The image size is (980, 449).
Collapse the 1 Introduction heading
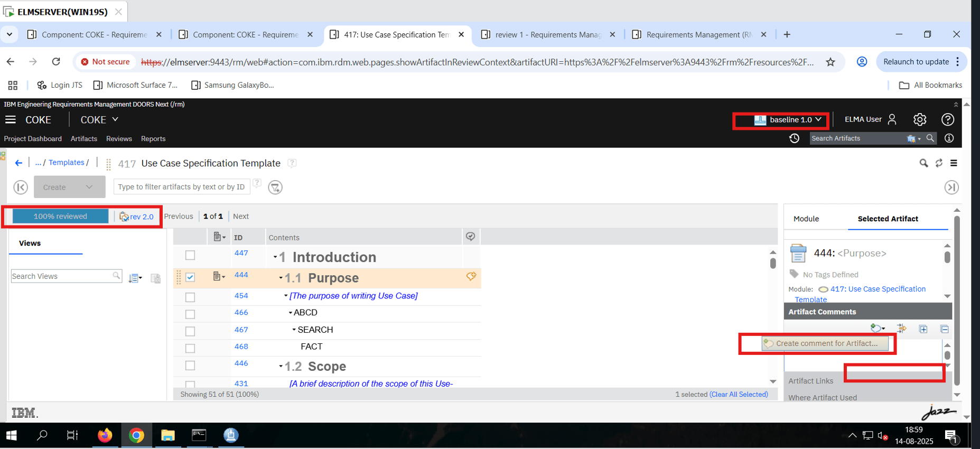click(x=275, y=257)
